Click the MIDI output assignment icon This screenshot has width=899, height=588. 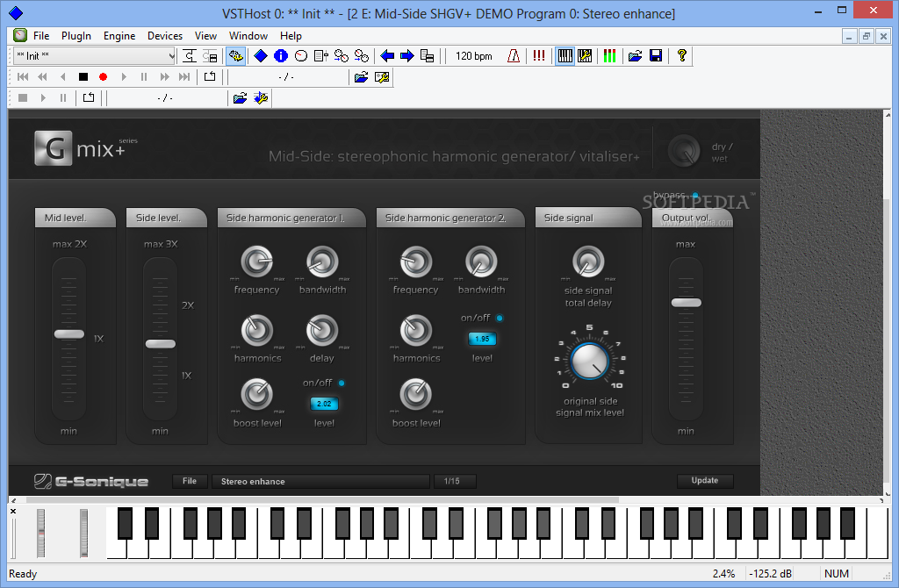(361, 55)
